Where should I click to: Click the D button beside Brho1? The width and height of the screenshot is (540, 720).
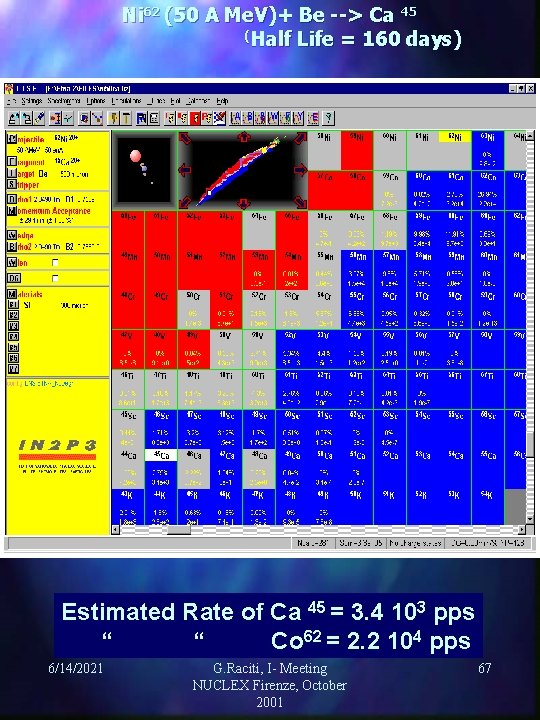tap(11, 199)
